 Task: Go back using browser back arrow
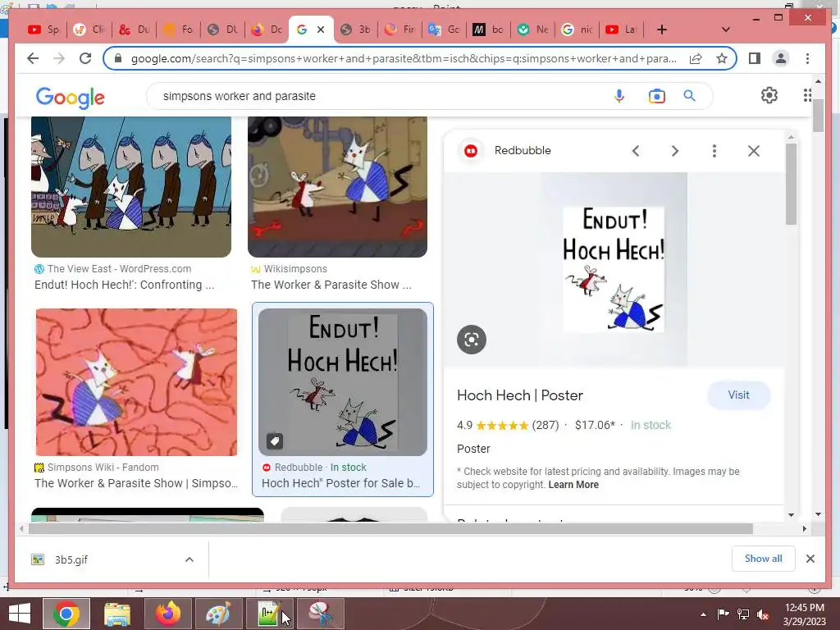point(33,58)
